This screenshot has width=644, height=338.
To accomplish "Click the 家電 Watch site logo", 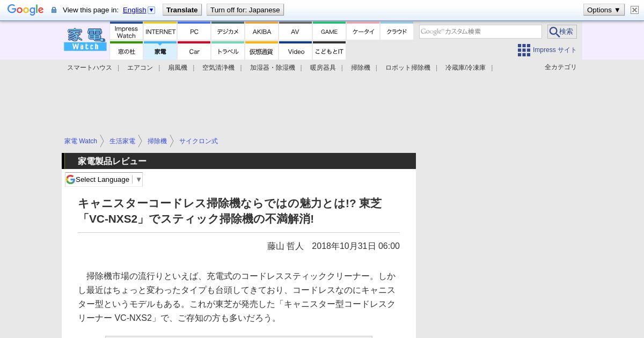I will pyautogui.click(x=85, y=39).
